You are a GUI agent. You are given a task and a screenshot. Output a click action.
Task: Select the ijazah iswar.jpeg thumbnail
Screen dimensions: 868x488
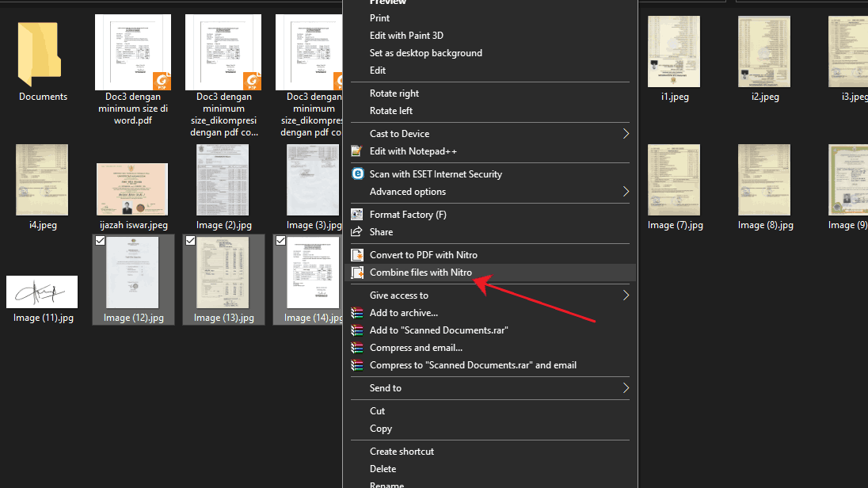132,189
